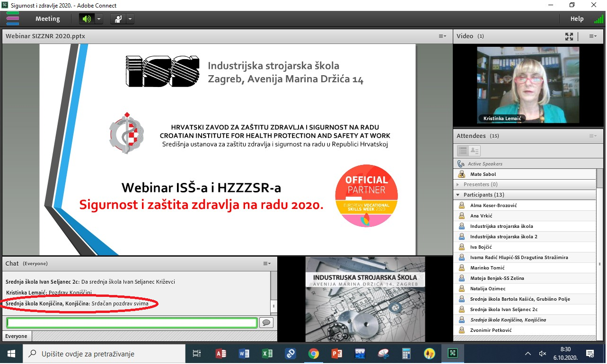Open the Windows Start menu
607x364 pixels.
coord(11,353)
